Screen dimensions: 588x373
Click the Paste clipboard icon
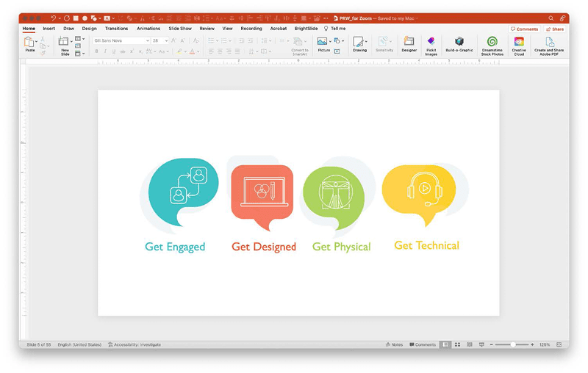[29, 42]
